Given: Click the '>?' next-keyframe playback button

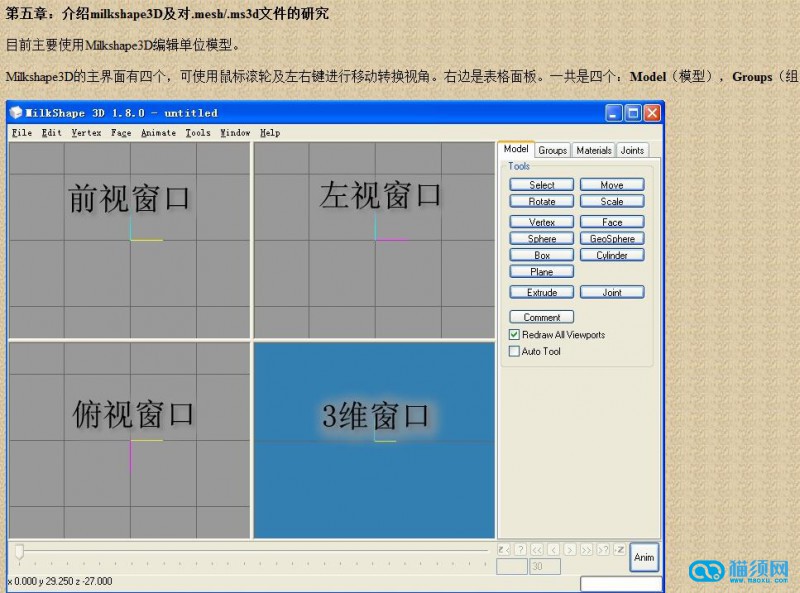Looking at the screenshot, I should tap(603, 550).
